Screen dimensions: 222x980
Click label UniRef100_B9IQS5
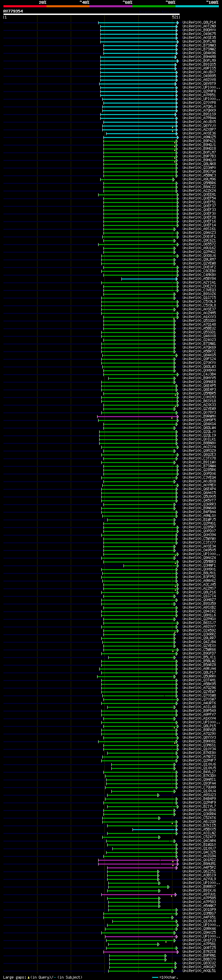click(199, 64)
